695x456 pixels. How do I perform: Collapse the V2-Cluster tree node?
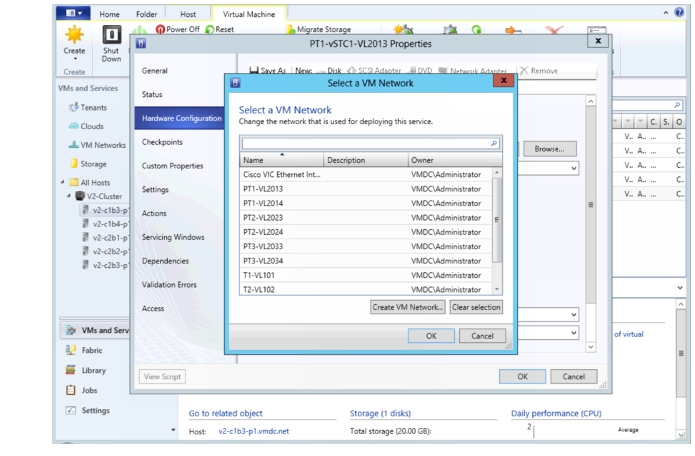click(x=69, y=196)
